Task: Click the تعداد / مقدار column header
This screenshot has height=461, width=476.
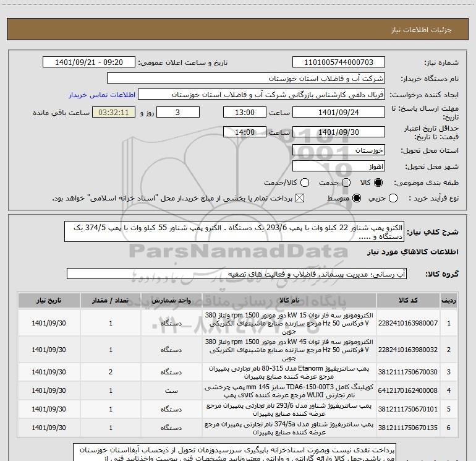Action: [111, 300]
